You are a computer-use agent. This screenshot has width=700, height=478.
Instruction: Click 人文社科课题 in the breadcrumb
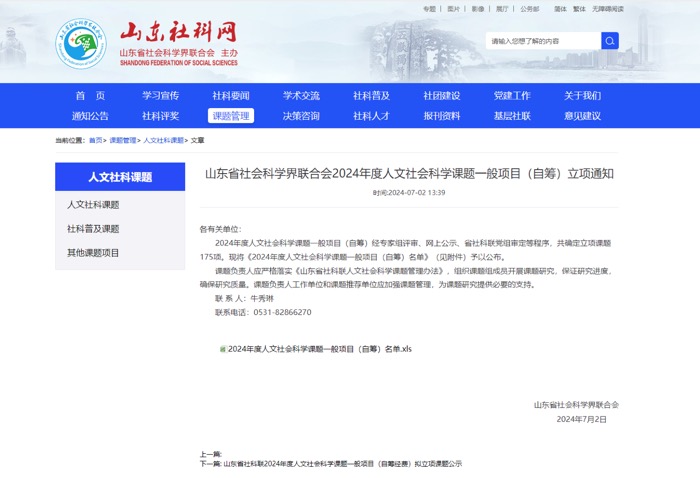pos(163,141)
